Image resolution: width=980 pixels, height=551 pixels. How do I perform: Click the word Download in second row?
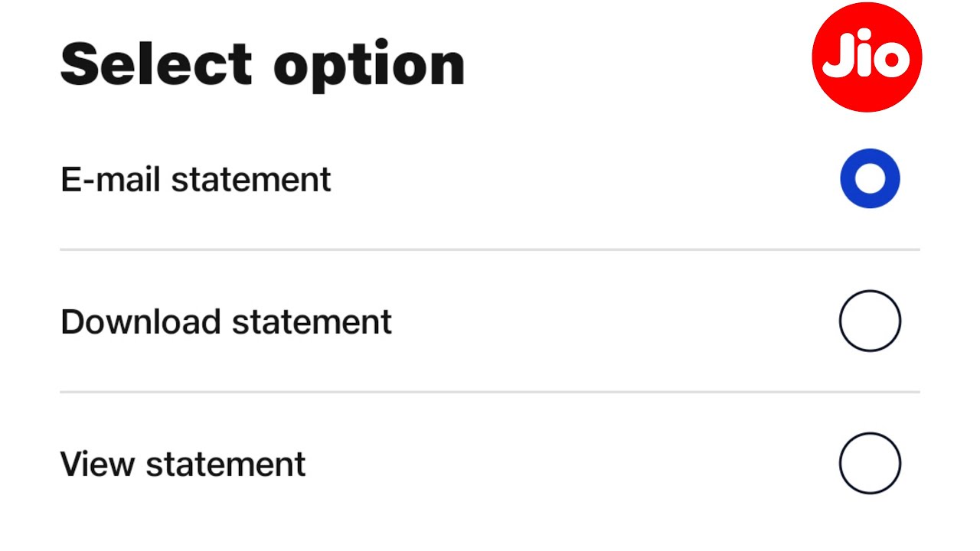pyautogui.click(x=141, y=322)
